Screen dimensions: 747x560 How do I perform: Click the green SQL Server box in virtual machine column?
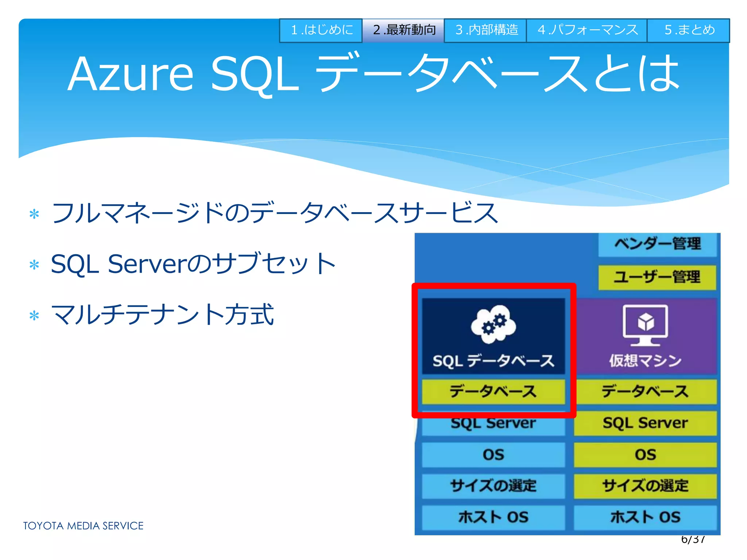(645, 423)
